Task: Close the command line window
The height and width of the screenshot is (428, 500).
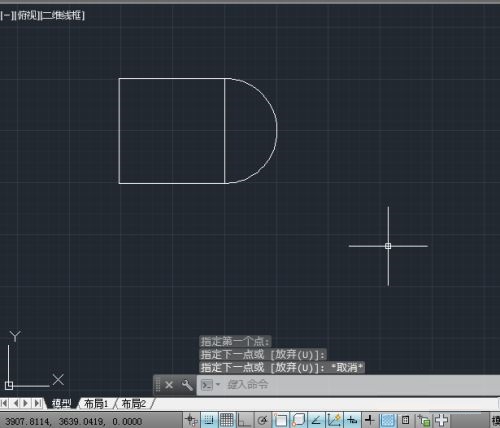Action: coord(169,385)
